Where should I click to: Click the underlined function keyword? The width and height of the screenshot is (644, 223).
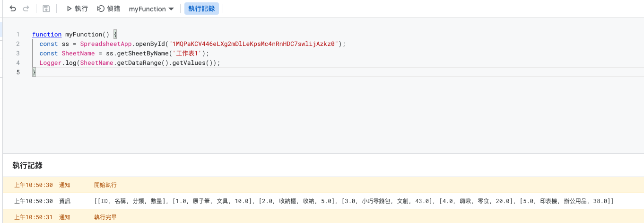[47, 35]
